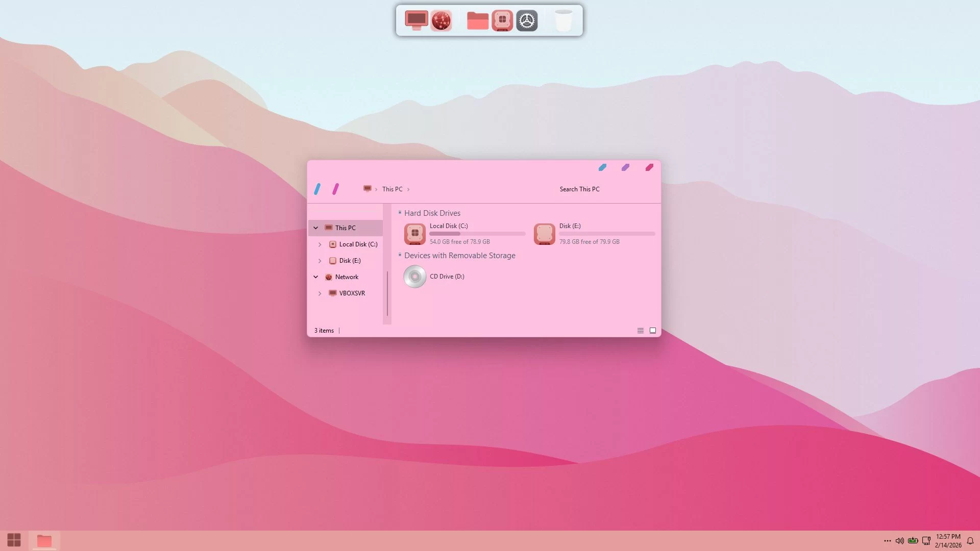
Task: Collapse the This PC tree node
Action: (x=316, y=228)
